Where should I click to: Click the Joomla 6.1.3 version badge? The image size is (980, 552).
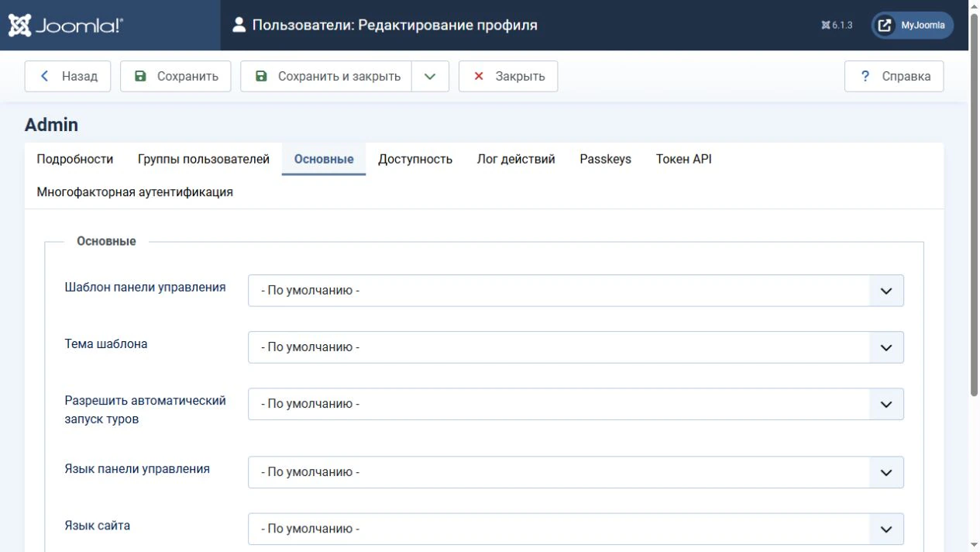tap(837, 26)
